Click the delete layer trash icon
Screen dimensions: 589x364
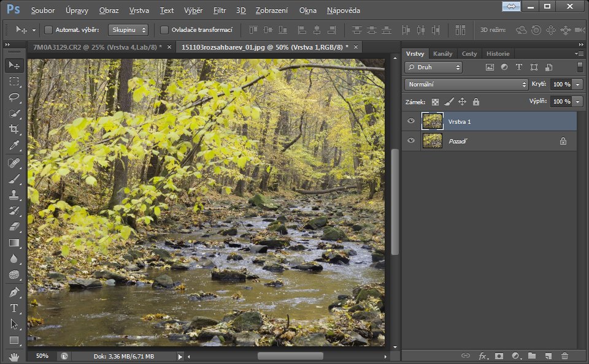pos(564,355)
